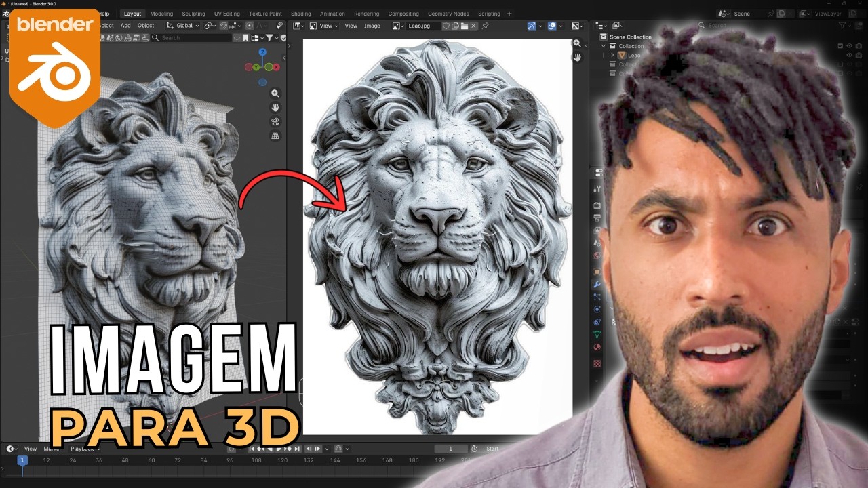Open the Image menu in the image editor

pos(372,26)
